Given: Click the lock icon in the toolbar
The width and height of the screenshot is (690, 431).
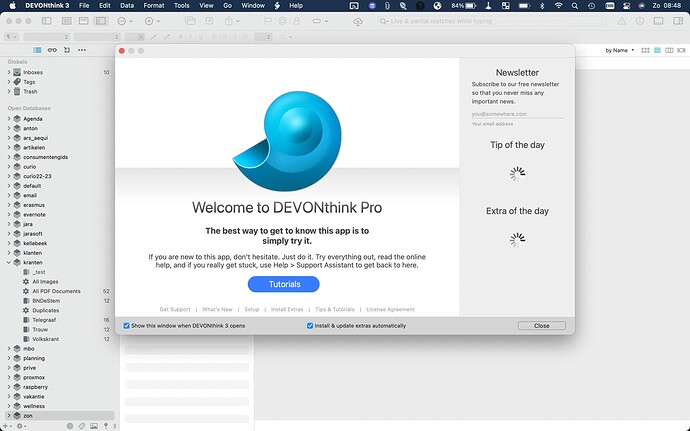Looking at the screenshot, I should click(297, 21).
